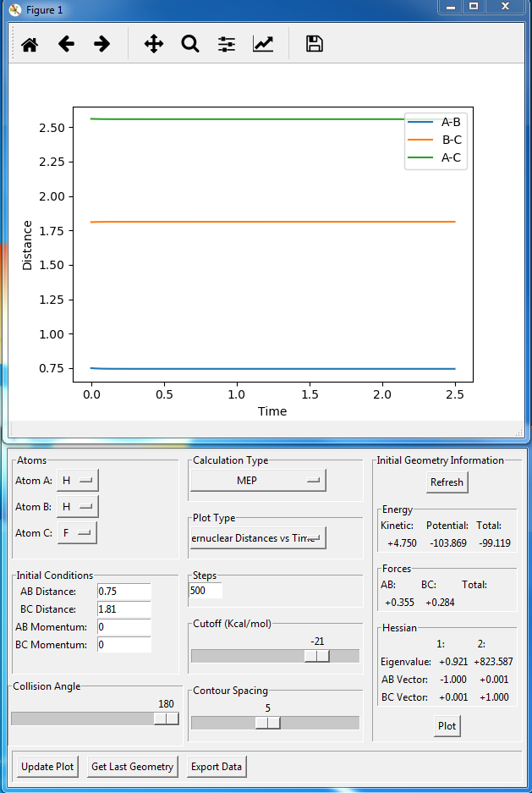The image size is (532, 793).
Task: Click the Get Last Geometry button
Action: tap(133, 767)
